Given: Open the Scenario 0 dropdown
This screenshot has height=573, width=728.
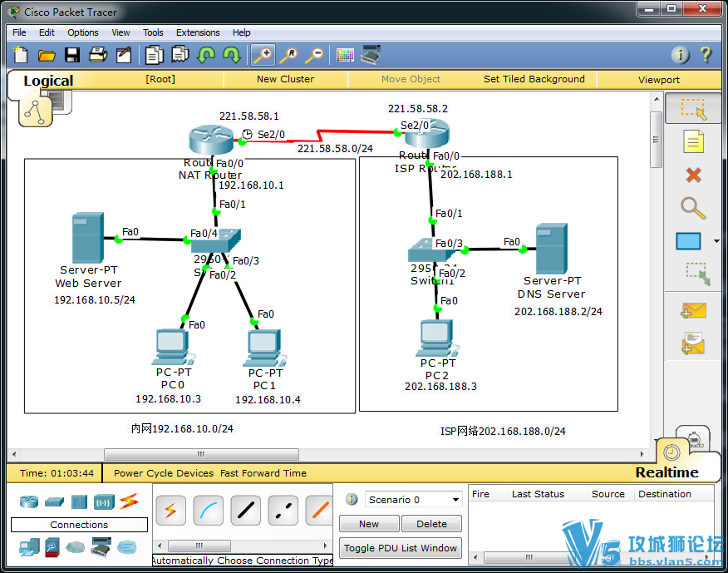Looking at the screenshot, I should pyautogui.click(x=414, y=500).
